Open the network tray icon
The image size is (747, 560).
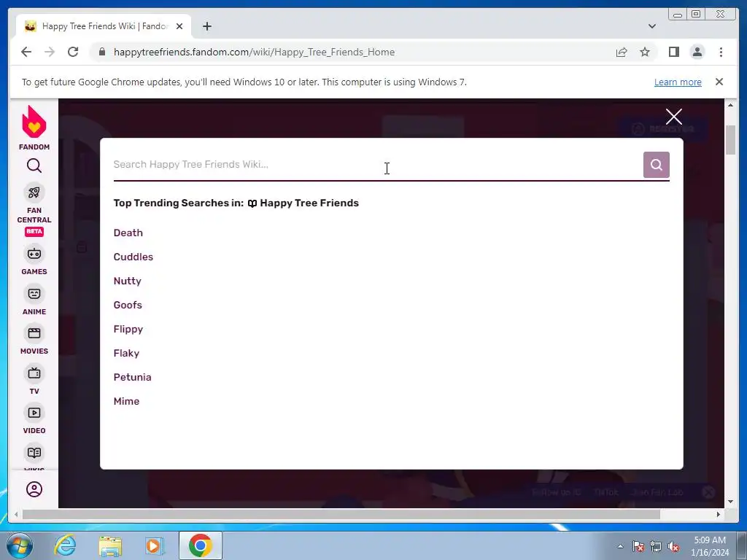click(x=656, y=547)
